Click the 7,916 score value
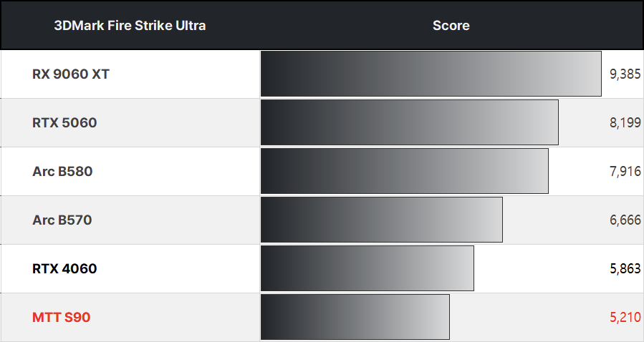The image size is (644, 342). [625, 171]
